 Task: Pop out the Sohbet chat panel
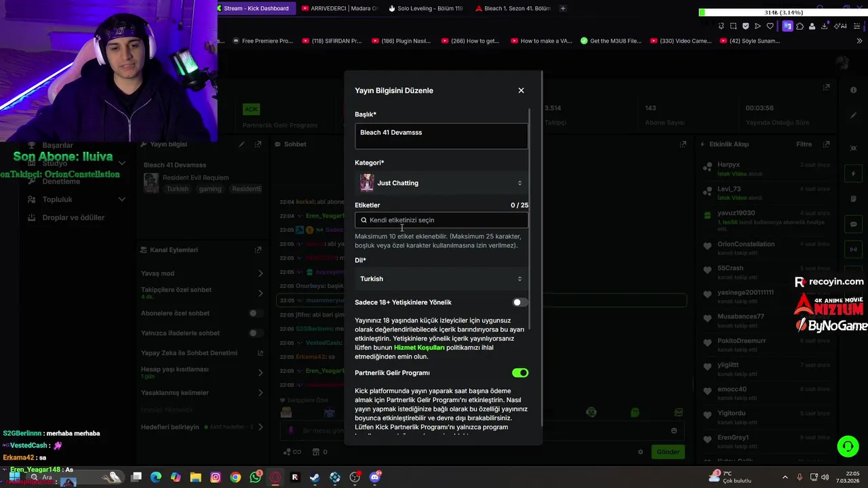pyautogui.click(x=683, y=144)
